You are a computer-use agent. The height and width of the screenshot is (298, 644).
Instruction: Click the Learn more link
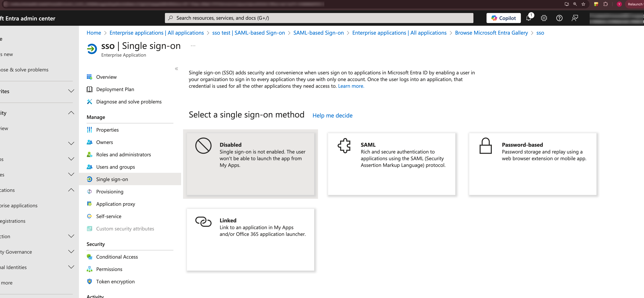351,86
